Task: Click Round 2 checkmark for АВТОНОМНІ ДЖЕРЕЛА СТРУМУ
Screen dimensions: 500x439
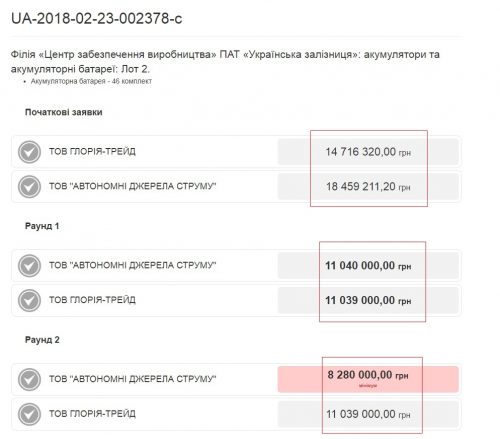Action: (x=29, y=379)
